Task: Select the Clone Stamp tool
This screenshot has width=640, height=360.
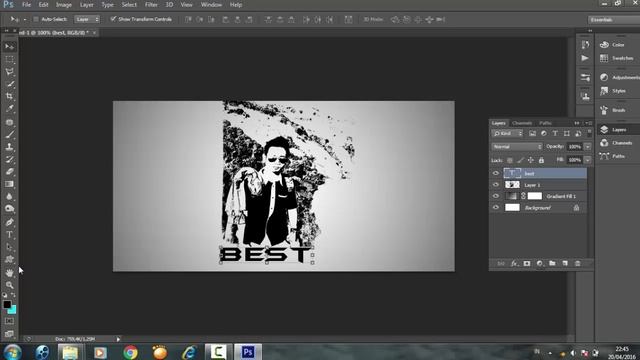Action: tap(9, 147)
